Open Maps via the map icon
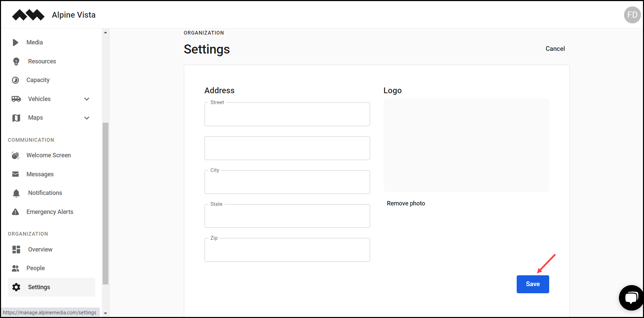Screen dimensions: 644x318 click(x=15, y=118)
